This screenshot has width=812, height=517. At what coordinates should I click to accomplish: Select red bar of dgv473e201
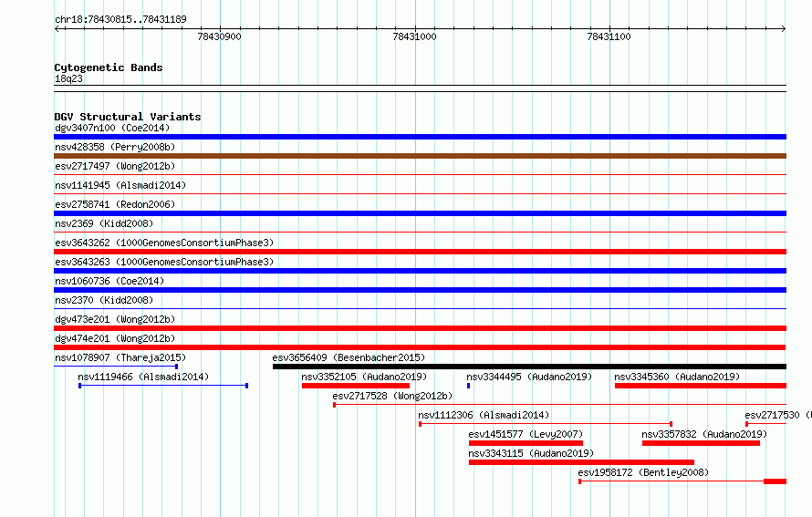[420, 328]
